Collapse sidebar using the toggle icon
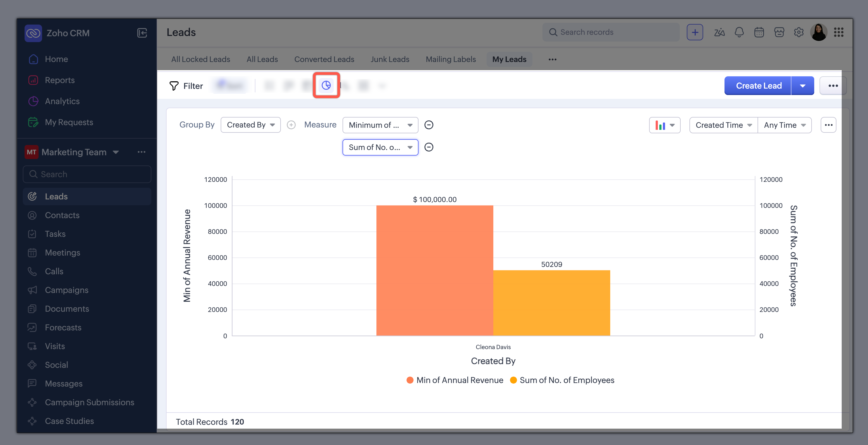868x445 pixels. (x=142, y=33)
